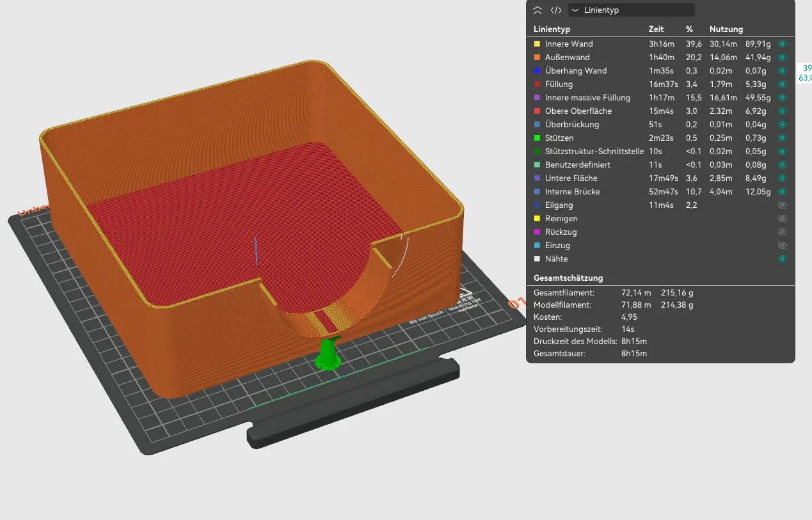812x520 pixels.
Task: Click the 89,91g usage value
Action: point(758,44)
